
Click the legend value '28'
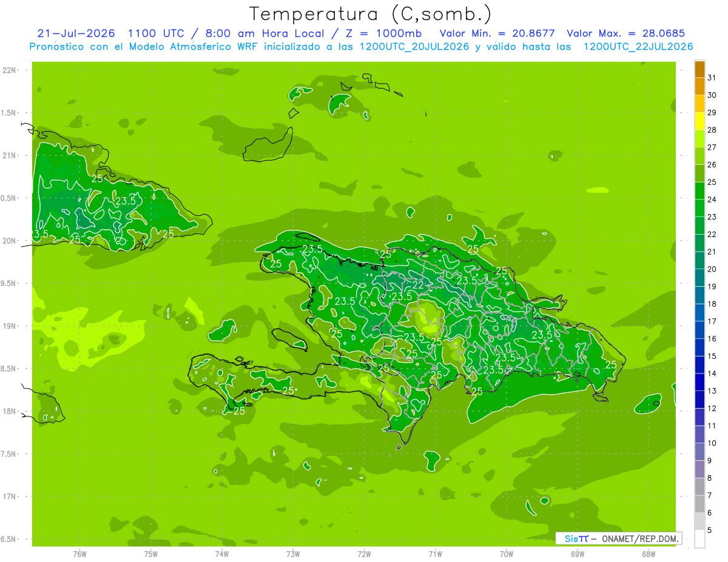pos(712,130)
